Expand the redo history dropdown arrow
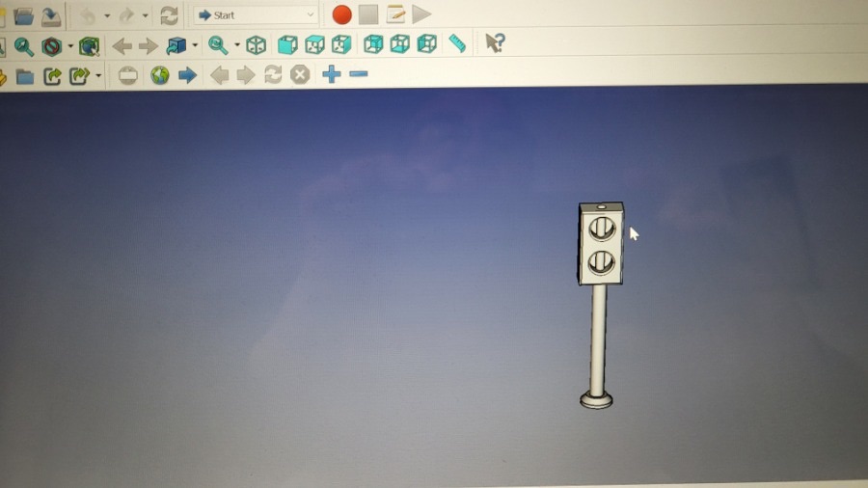The width and height of the screenshot is (868, 488). (145, 16)
